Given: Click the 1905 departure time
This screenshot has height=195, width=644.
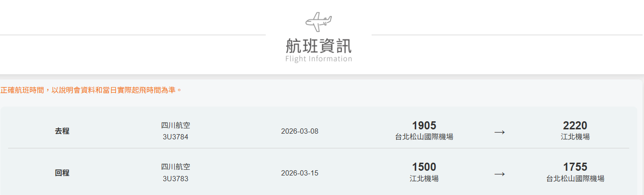Looking at the screenshot, I should pyautogui.click(x=424, y=126).
